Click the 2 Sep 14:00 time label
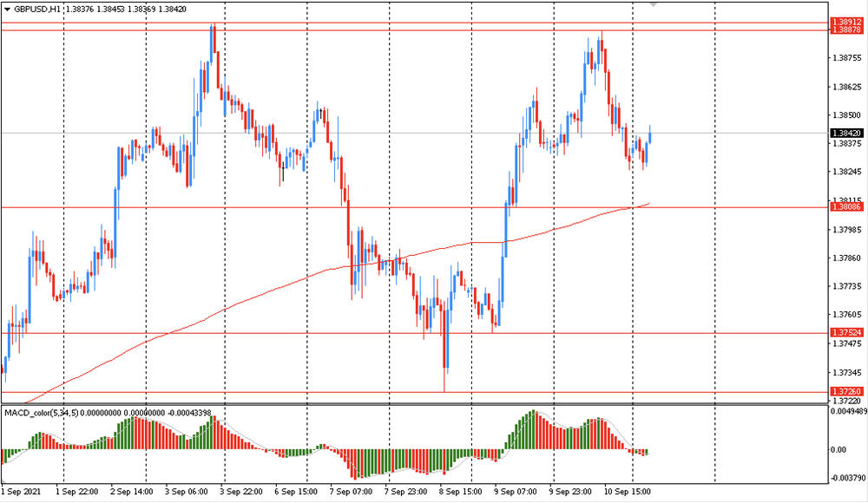Image resolution: width=868 pixels, height=503 pixels. pos(132,492)
